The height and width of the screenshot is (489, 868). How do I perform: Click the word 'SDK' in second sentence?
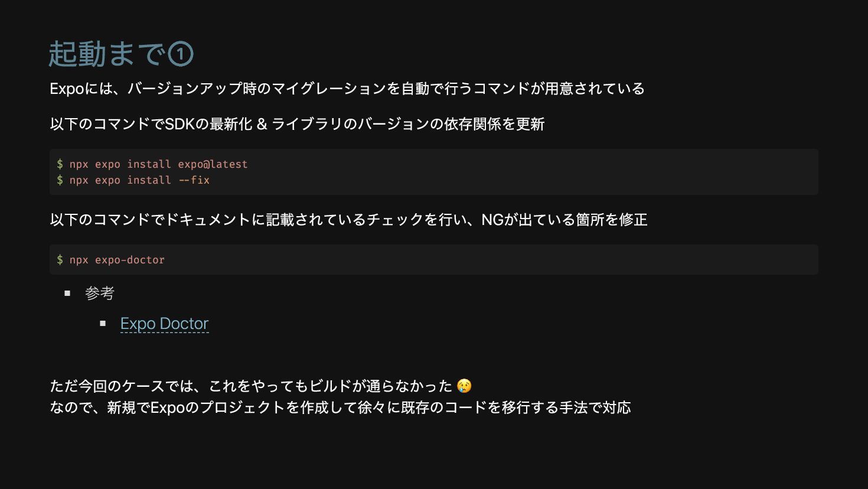[x=180, y=124]
